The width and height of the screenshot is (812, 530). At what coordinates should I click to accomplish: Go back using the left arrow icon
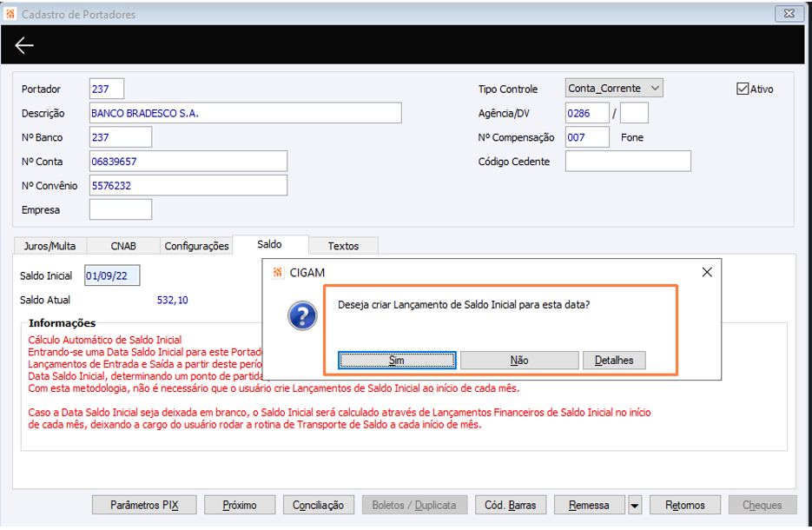coord(23,45)
